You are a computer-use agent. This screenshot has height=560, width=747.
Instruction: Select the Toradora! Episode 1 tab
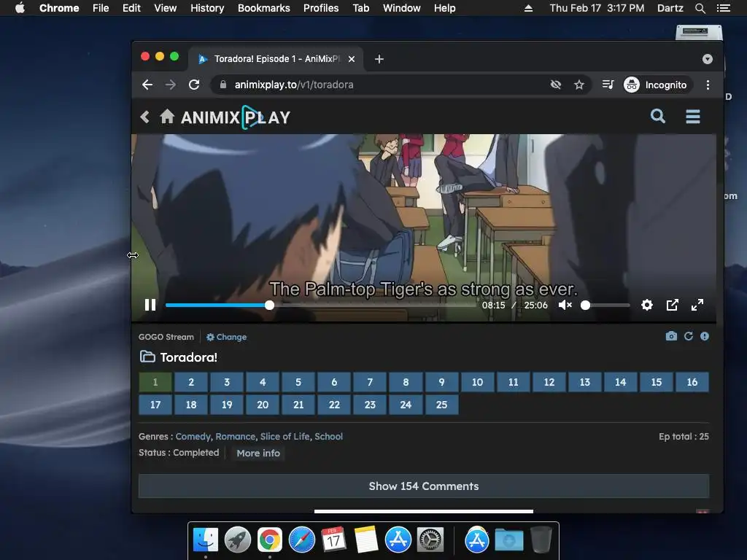(276, 59)
